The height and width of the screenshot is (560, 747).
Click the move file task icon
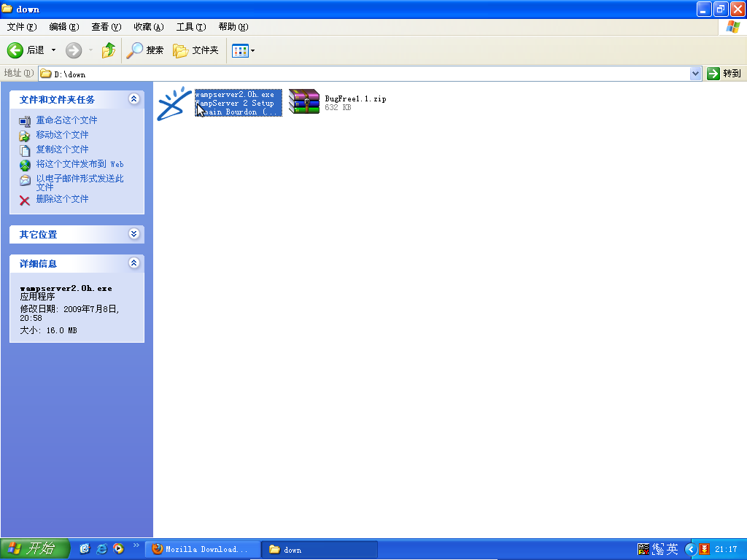(x=25, y=136)
